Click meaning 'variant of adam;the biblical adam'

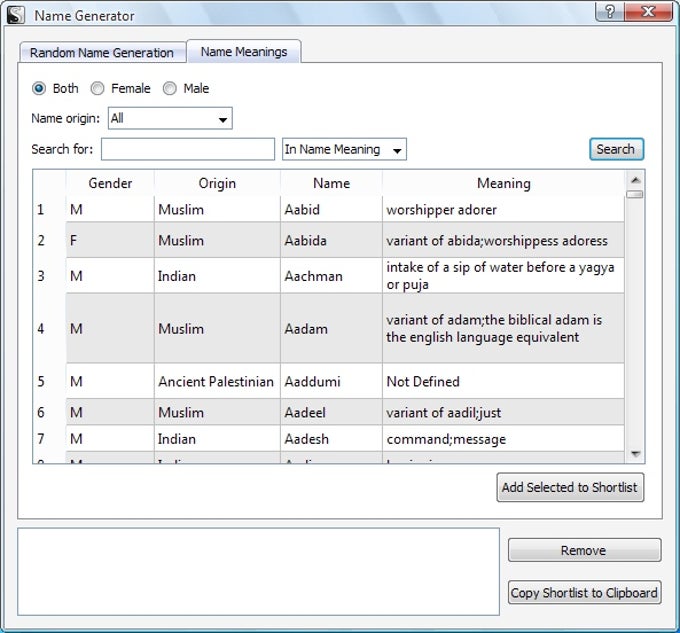[503, 328]
